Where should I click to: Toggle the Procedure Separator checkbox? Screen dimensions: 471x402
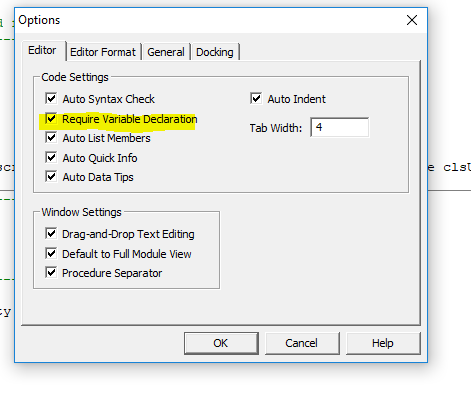[51, 273]
